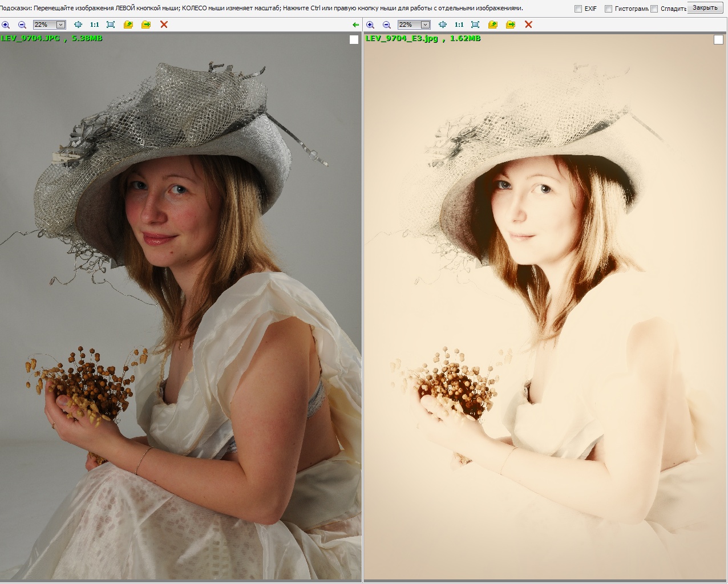Click full-screen icon in right pane toolbar
728x584 pixels.
[x=475, y=25]
